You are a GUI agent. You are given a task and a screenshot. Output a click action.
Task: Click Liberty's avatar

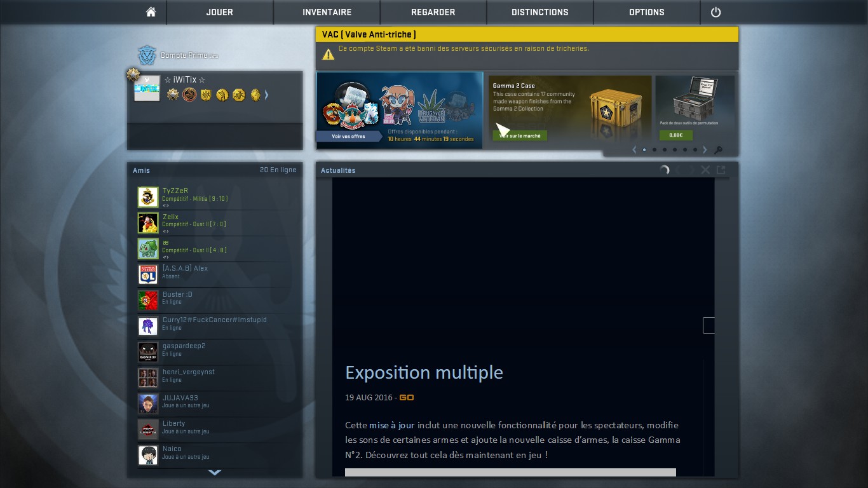(x=148, y=430)
